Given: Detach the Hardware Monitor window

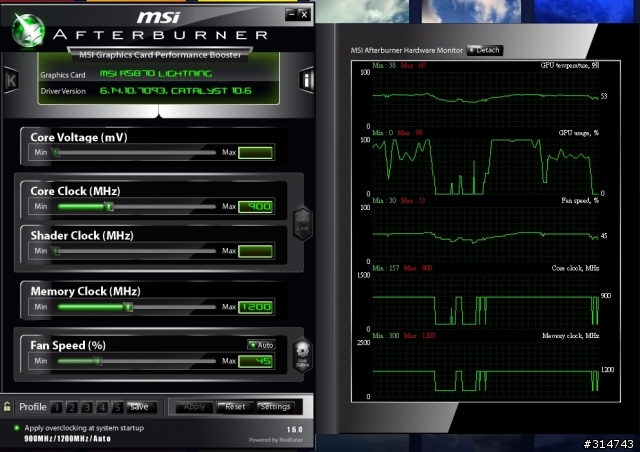Looking at the screenshot, I should pyautogui.click(x=484, y=50).
